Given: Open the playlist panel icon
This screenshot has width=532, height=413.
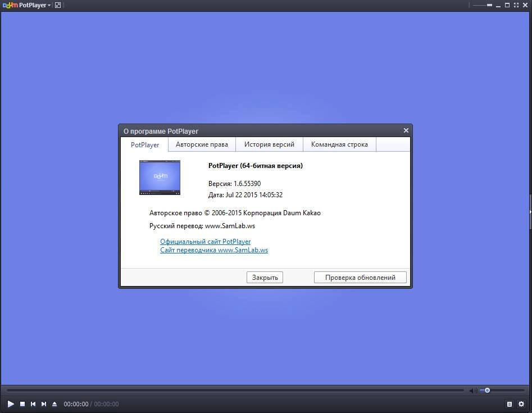Looking at the screenshot, I should [510, 404].
